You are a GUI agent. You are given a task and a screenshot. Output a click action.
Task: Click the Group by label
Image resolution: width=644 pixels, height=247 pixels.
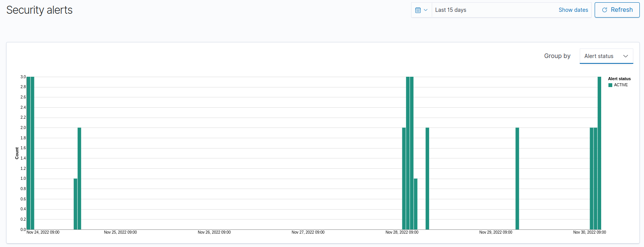557,56
